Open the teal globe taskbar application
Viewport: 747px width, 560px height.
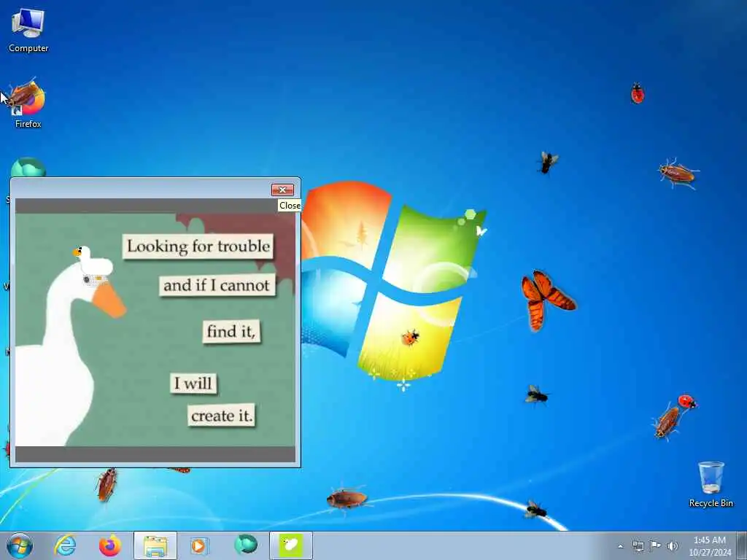245,545
